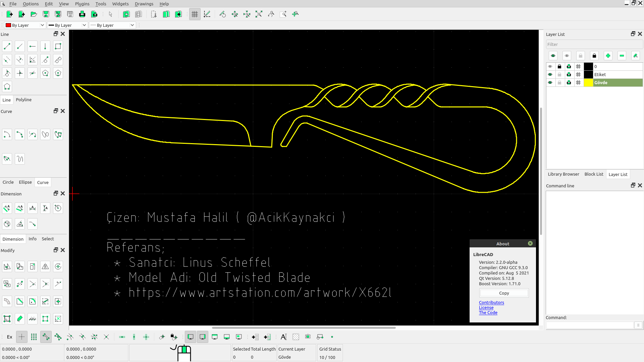Toggle visibility of layer 0
The image size is (644, 362).
click(x=550, y=66)
